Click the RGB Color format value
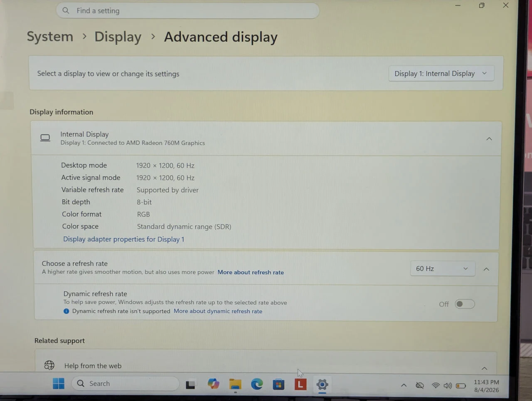532x401 pixels. point(143,214)
